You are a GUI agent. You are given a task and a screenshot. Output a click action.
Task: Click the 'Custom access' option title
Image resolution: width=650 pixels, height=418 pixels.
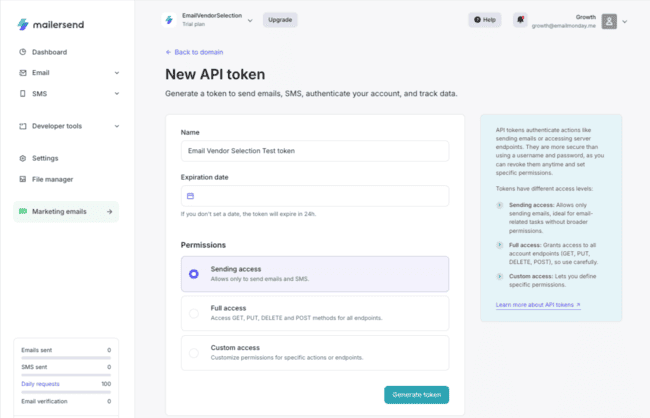point(235,348)
